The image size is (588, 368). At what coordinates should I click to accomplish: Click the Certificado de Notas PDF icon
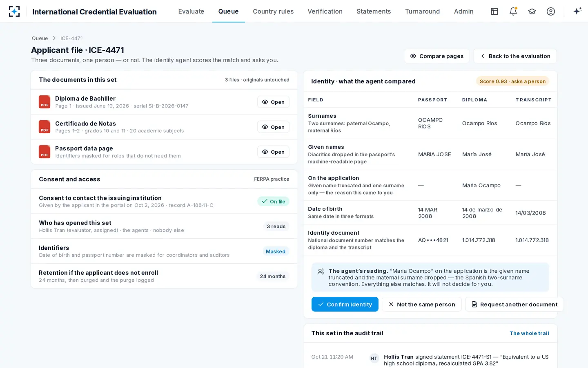pos(45,127)
